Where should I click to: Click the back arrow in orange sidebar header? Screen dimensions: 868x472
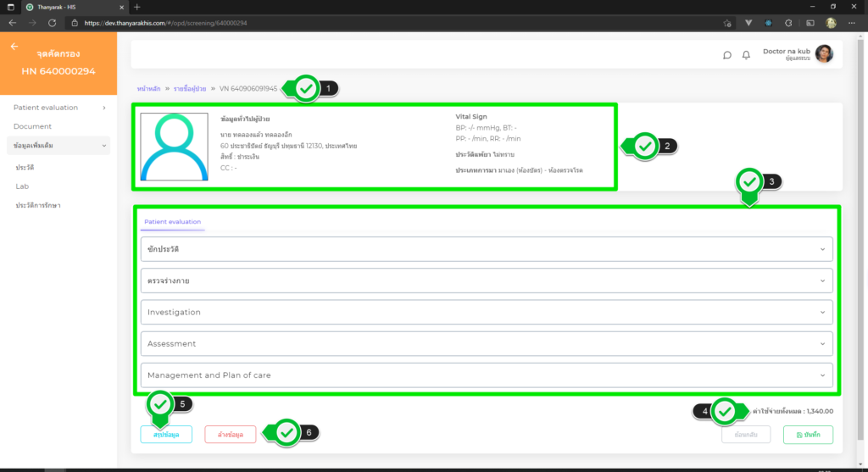click(x=14, y=47)
